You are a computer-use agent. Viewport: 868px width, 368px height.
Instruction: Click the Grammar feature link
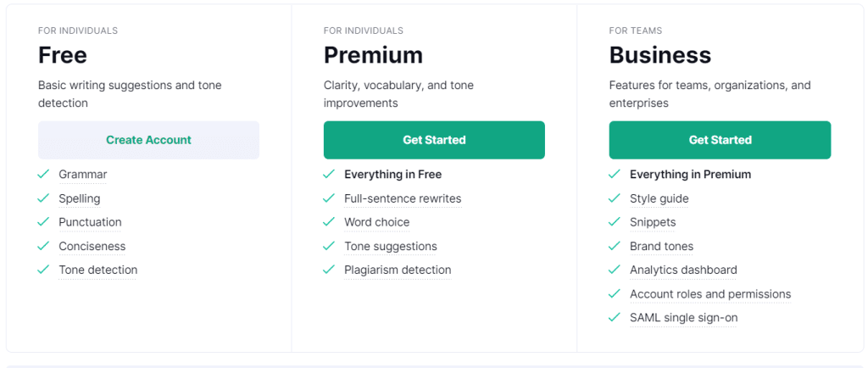point(82,175)
